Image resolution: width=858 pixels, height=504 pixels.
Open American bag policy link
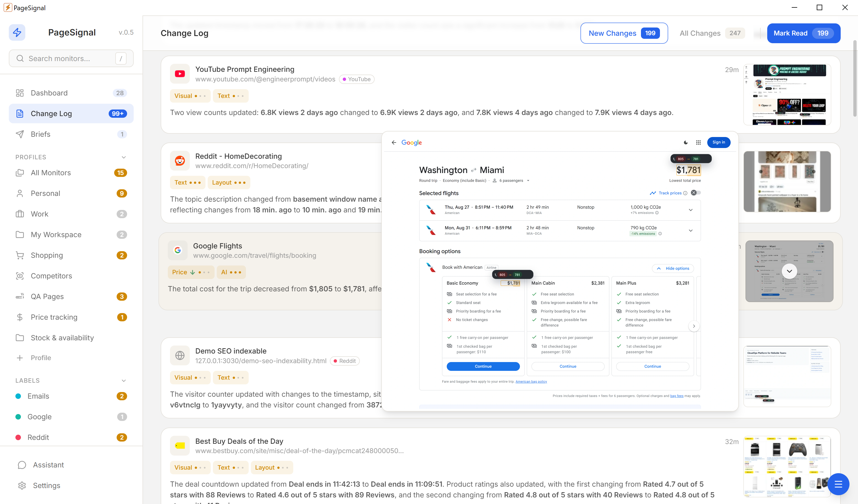pyautogui.click(x=531, y=381)
